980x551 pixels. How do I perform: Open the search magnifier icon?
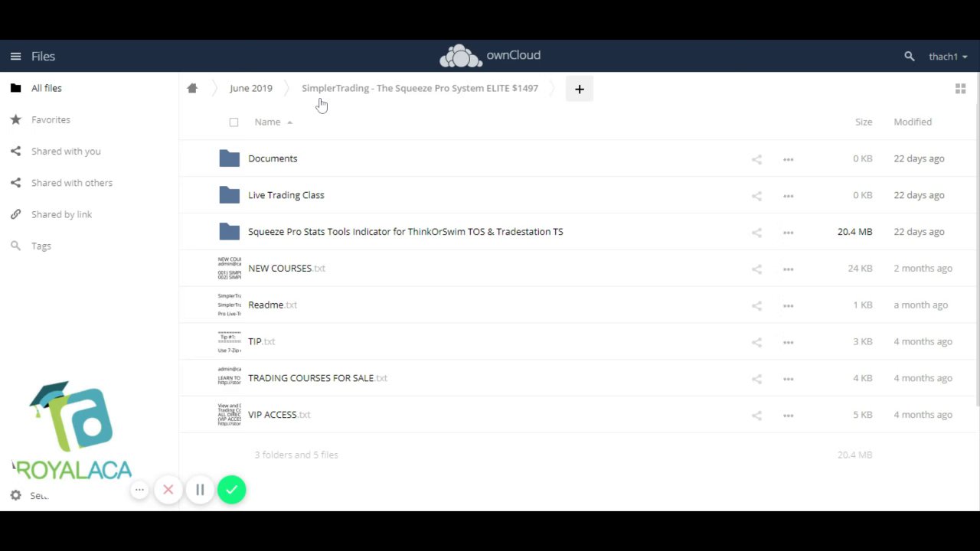coord(909,57)
